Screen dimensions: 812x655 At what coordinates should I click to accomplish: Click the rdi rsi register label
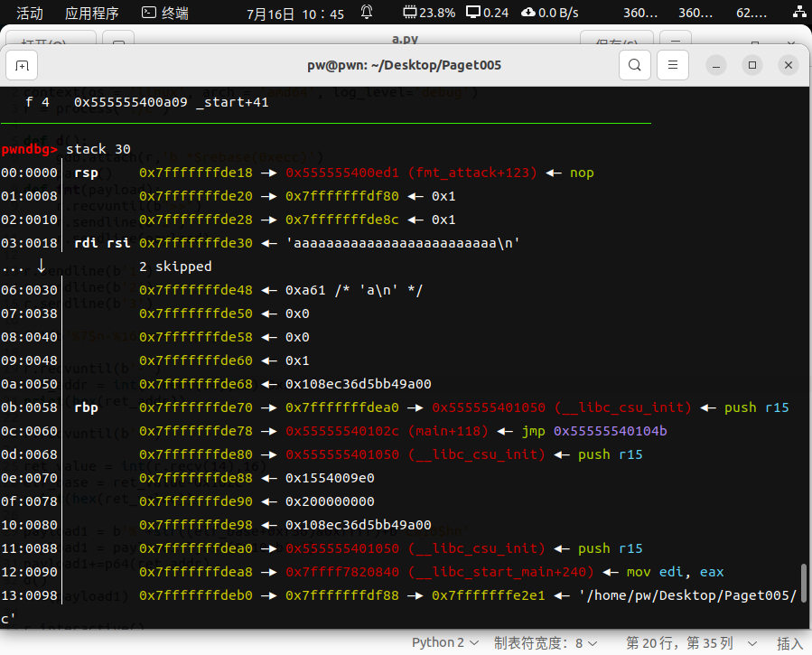pos(102,243)
